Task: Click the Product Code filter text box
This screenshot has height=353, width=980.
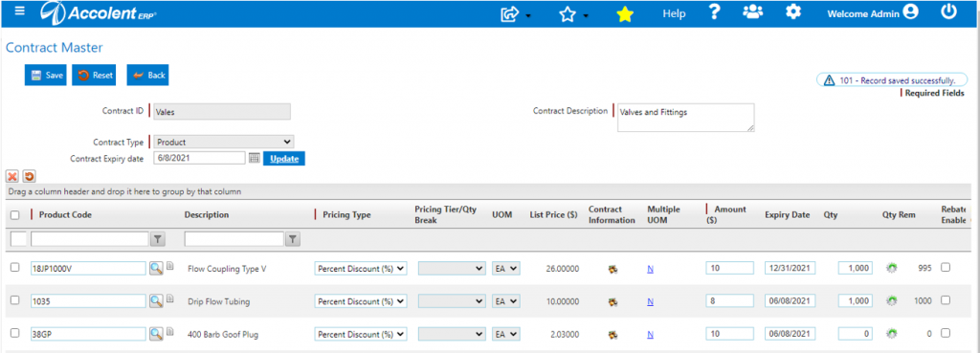Action: point(89,238)
